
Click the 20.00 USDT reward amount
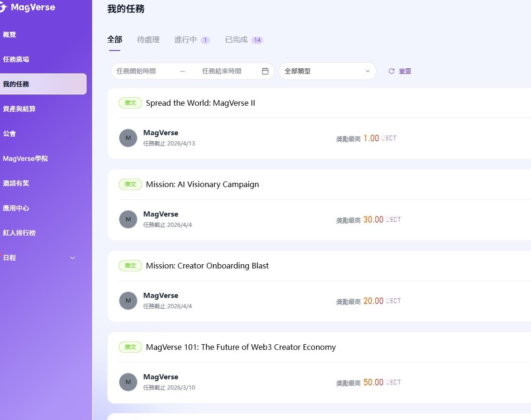pyautogui.click(x=382, y=301)
